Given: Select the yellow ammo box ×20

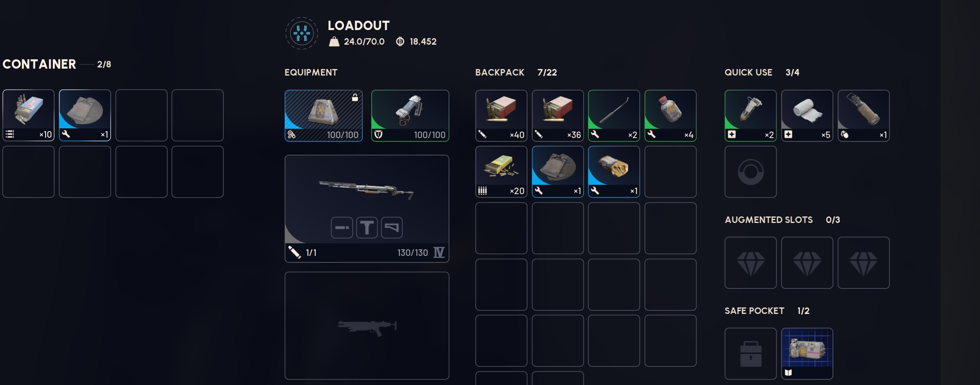Looking at the screenshot, I should pyautogui.click(x=501, y=172).
